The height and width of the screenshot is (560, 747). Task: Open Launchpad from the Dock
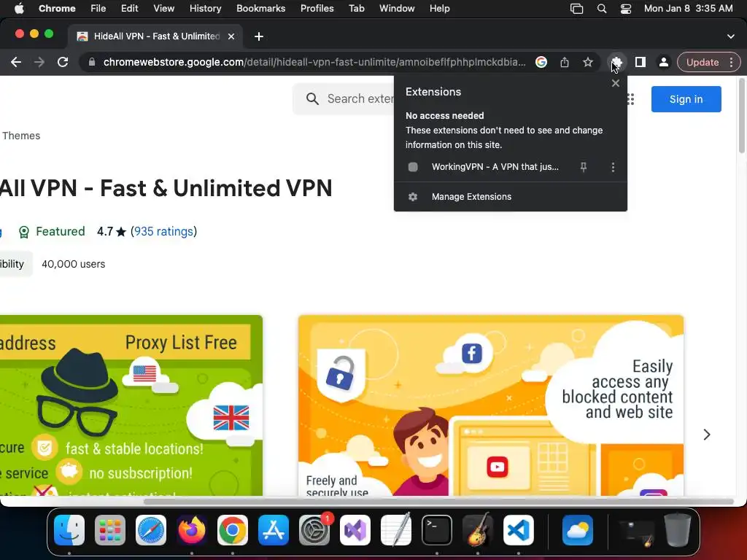[x=110, y=530]
